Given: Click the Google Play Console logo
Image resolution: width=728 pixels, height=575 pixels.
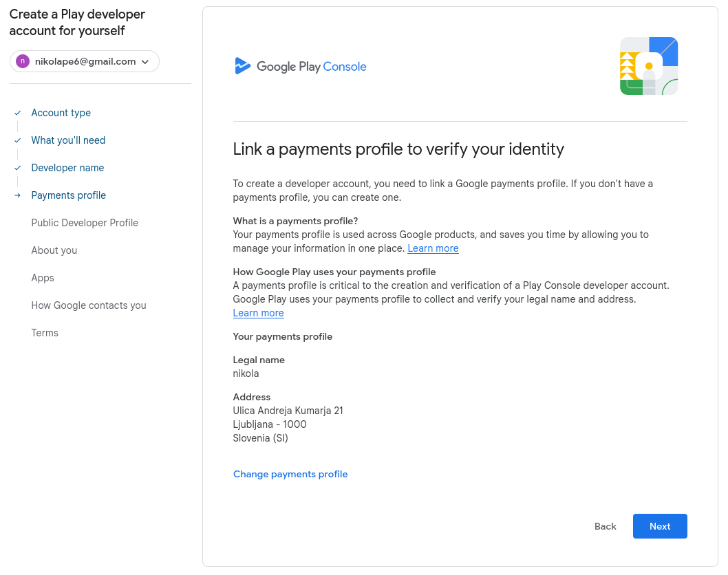Looking at the screenshot, I should click(x=300, y=66).
